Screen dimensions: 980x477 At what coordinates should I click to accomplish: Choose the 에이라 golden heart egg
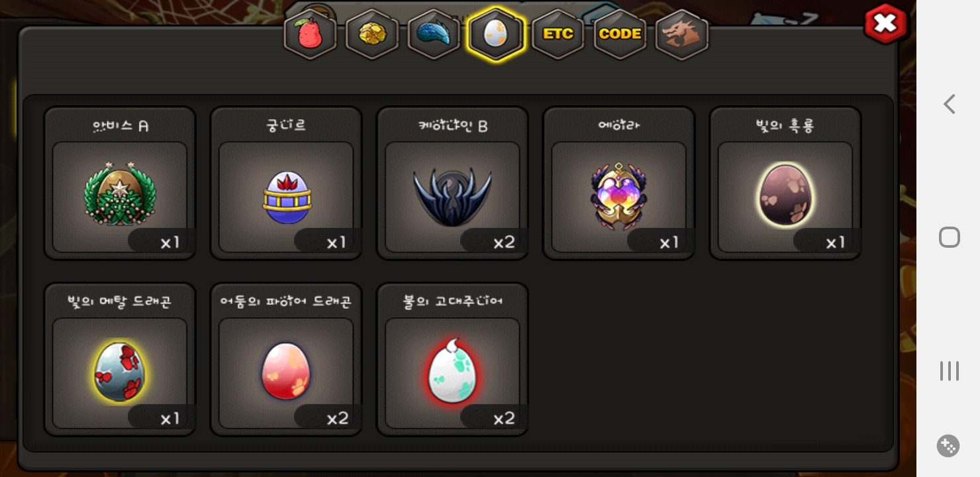[619, 184]
